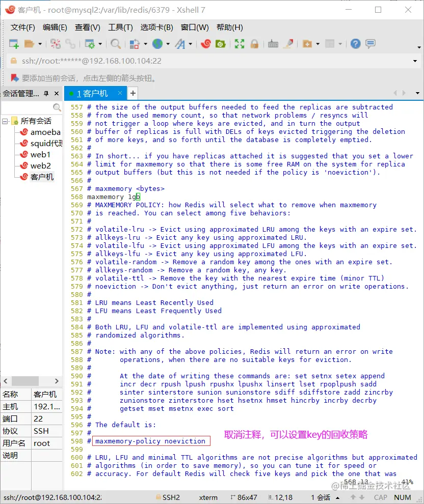Image resolution: width=424 pixels, height=504 pixels.
Task: Click the Font toolbar icon
Action: [180, 44]
